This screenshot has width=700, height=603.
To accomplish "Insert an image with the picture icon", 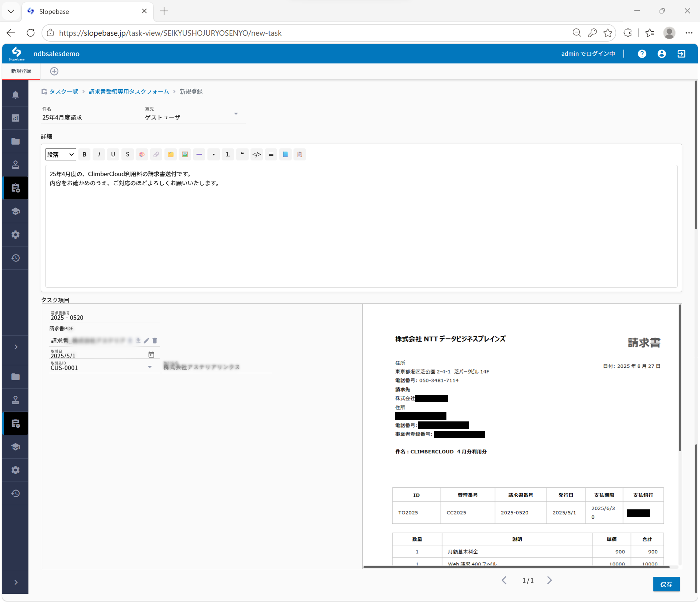I will [185, 154].
